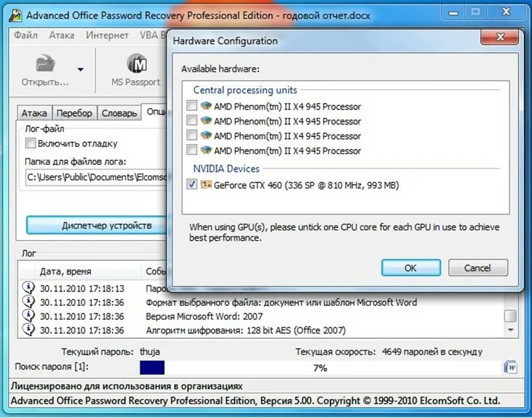Select the Версия Microsoft Word: 2007 row

(261, 316)
